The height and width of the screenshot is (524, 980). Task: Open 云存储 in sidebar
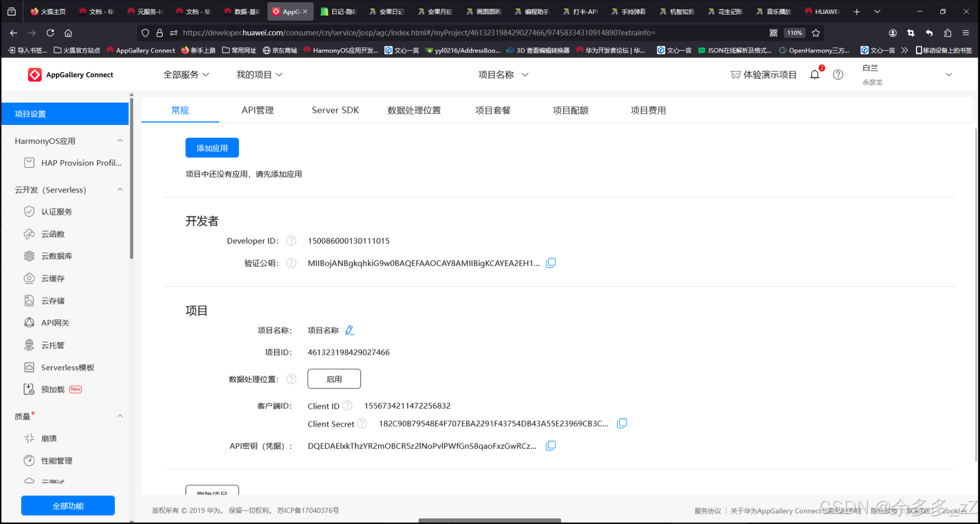53,300
